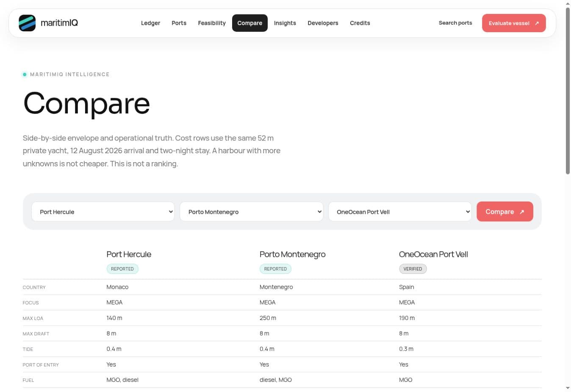Click the arrow icon on the Compare button
Viewport: 571px width, 392px height.
click(522, 212)
